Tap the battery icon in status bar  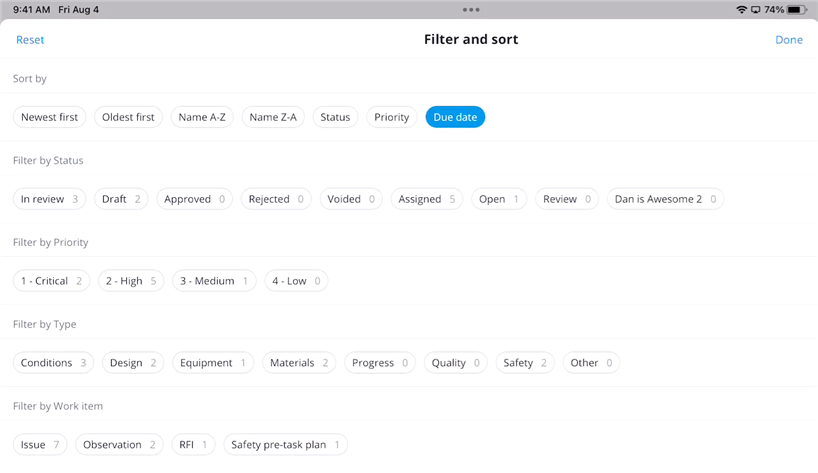796,9
